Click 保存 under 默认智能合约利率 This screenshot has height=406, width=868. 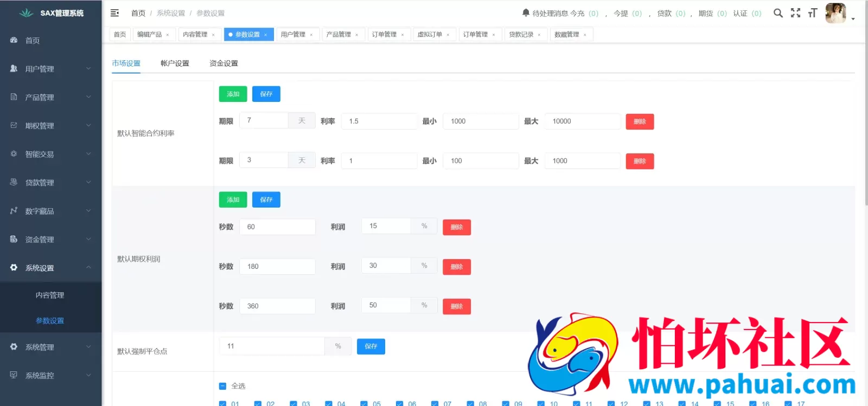click(266, 94)
